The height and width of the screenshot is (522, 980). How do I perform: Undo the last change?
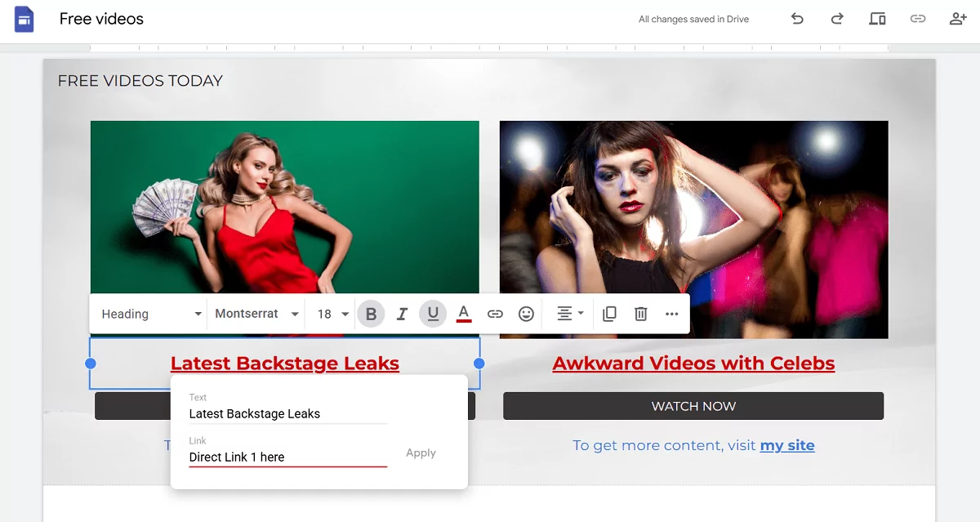click(796, 18)
